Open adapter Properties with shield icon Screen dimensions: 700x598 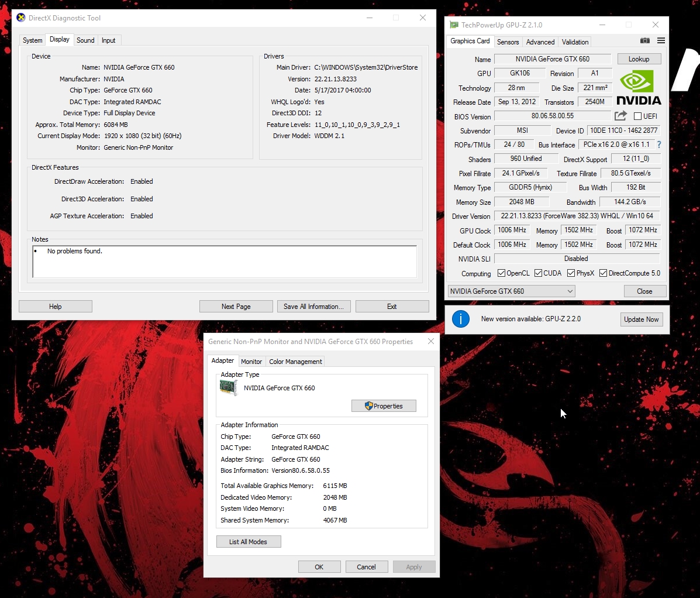(384, 406)
